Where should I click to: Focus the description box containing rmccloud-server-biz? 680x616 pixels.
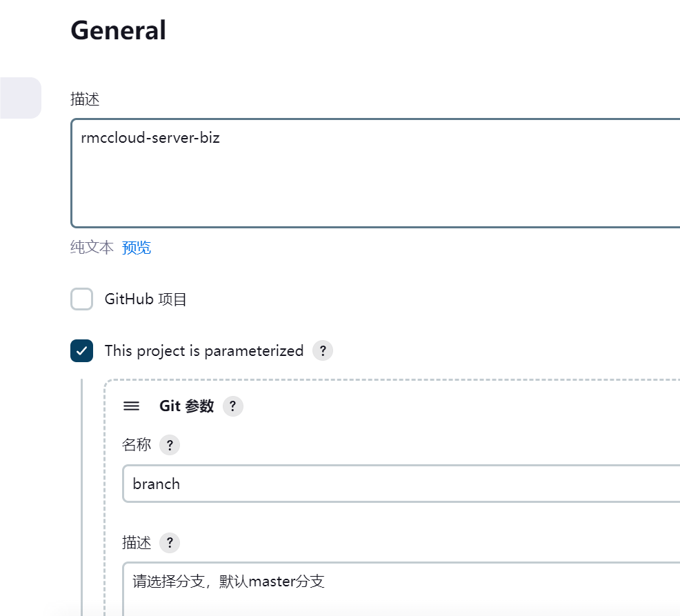click(375, 173)
